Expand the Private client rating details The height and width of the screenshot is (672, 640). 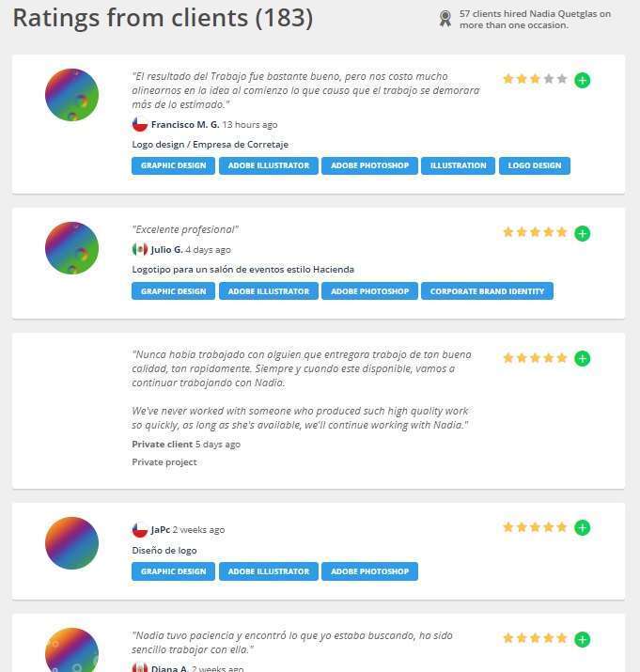[582, 358]
